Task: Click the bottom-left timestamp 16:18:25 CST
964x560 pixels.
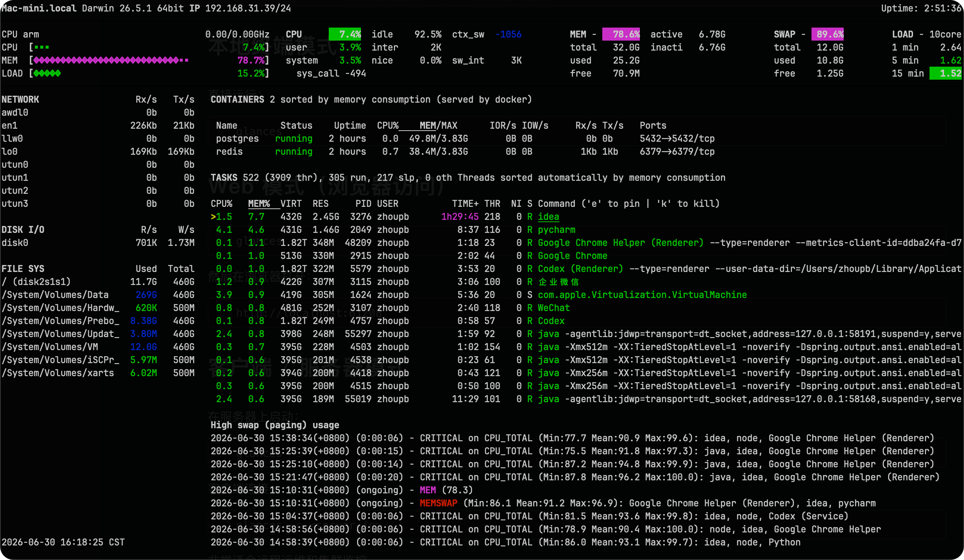Action: click(x=63, y=542)
